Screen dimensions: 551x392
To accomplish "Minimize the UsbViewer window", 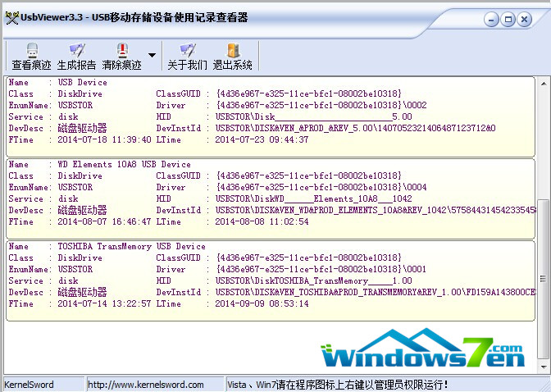I will pos(491,20).
